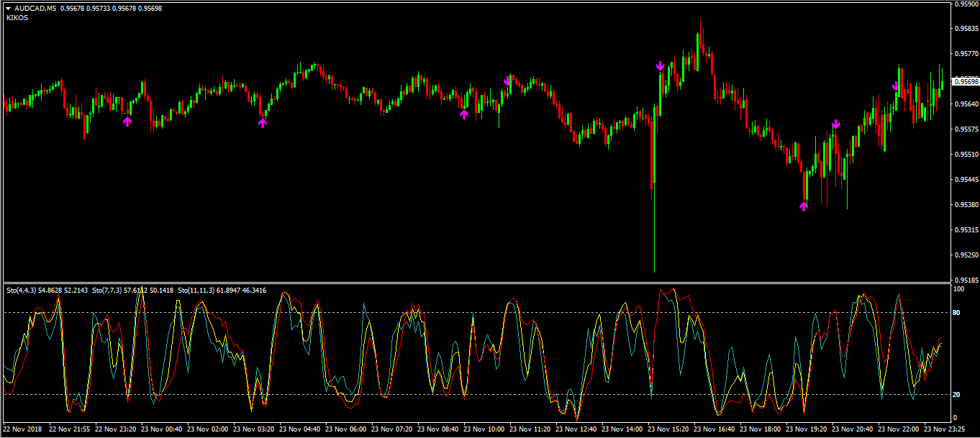This screenshot has height=438, width=980.
Task: Click the lowest magenta up arrow on the right
Action: tap(804, 206)
